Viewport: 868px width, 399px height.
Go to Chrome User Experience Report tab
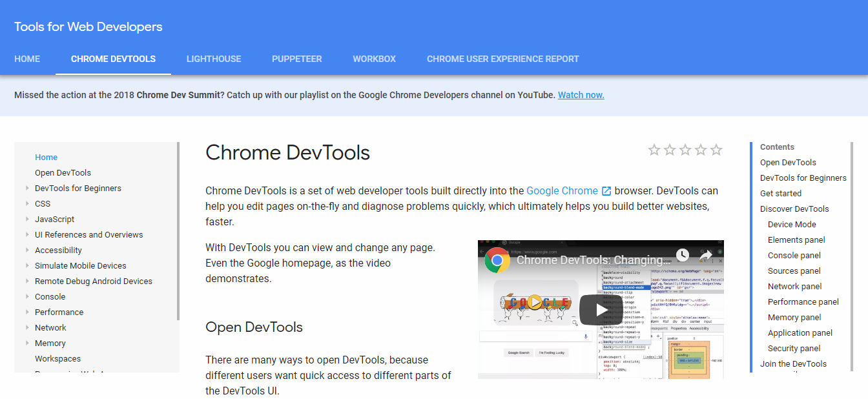tap(502, 59)
